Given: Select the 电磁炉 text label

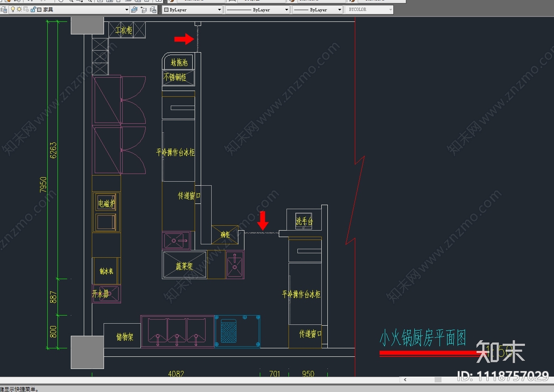Looking at the screenshot, I should [106, 203].
